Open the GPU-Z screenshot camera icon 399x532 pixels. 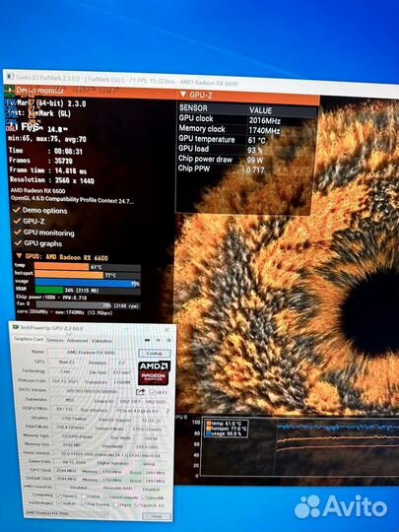(147, 340)
